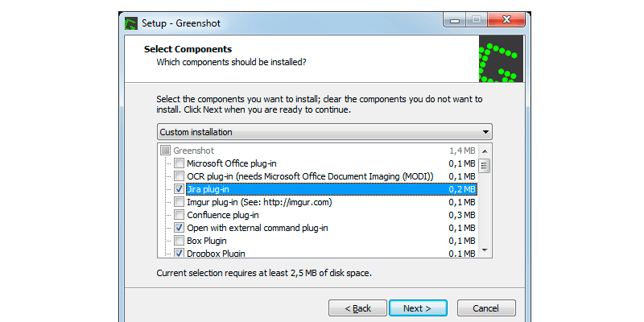Uncheck Open with external command plug-in
Screen dimensions: 644x322
tap(179, 228)
